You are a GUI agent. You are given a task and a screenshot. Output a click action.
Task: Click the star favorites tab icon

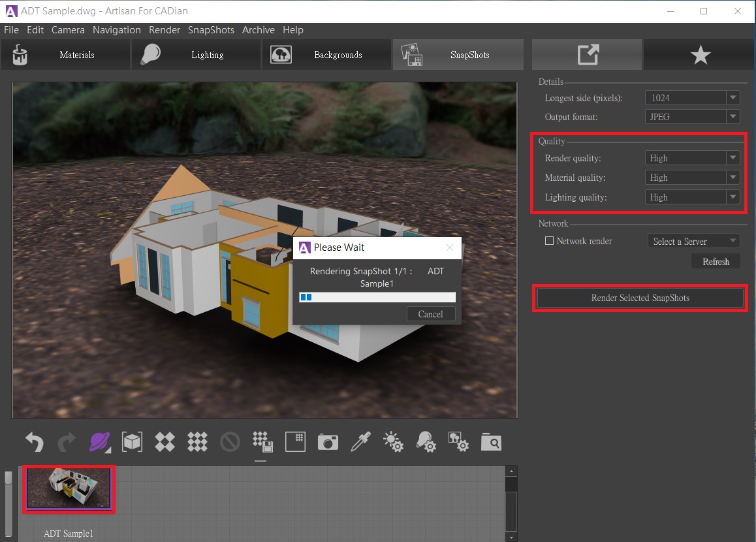(x=701, y=55)
